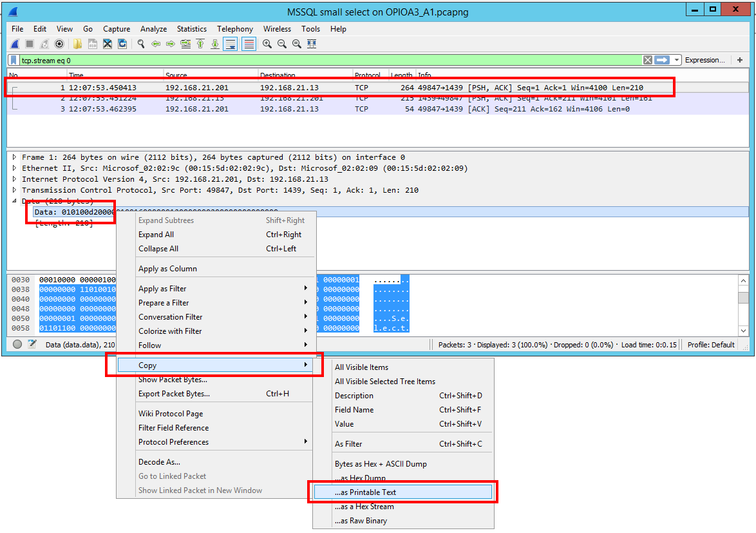Go to specified packet icon
756x533 pixels.
185,44
